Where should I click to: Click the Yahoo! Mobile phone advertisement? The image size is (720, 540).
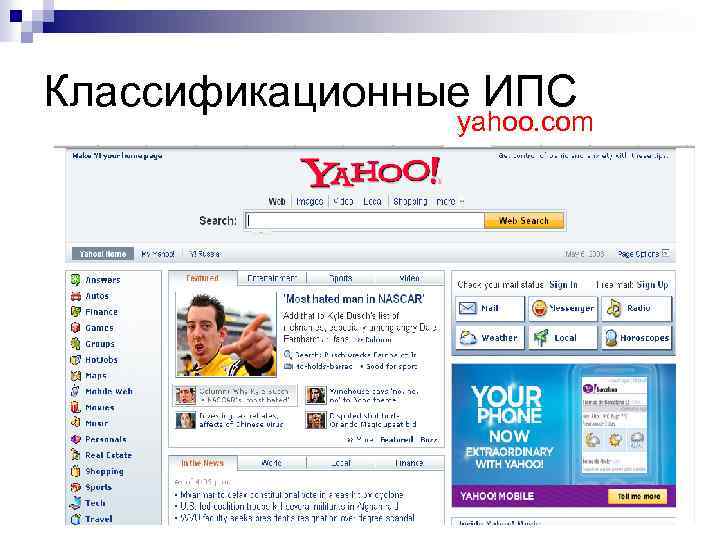(x=563, y=435)
